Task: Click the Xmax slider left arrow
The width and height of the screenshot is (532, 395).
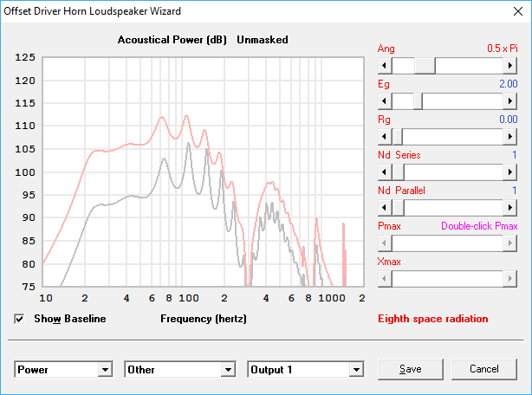Action: (385, 279)
